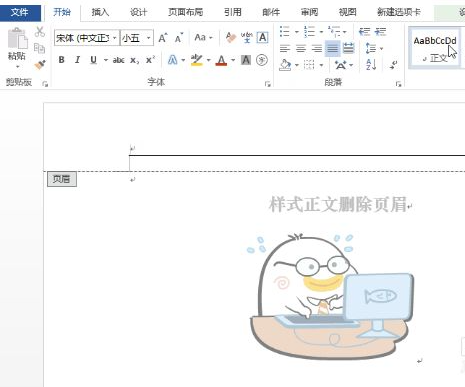Switch to the 设计 tab
This screenshot has width=465, height=387.
click(138, 12)
